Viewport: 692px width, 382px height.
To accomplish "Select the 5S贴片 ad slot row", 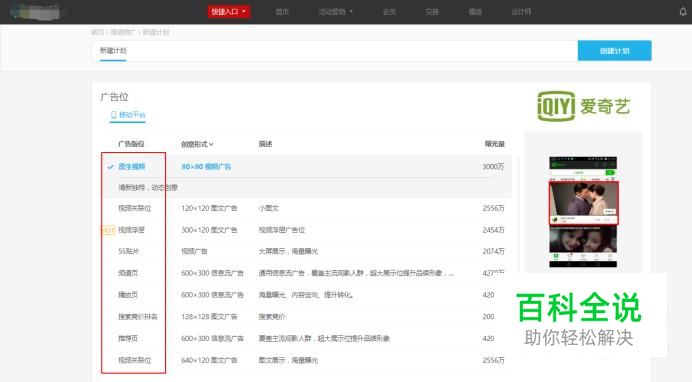I will 307,251.
